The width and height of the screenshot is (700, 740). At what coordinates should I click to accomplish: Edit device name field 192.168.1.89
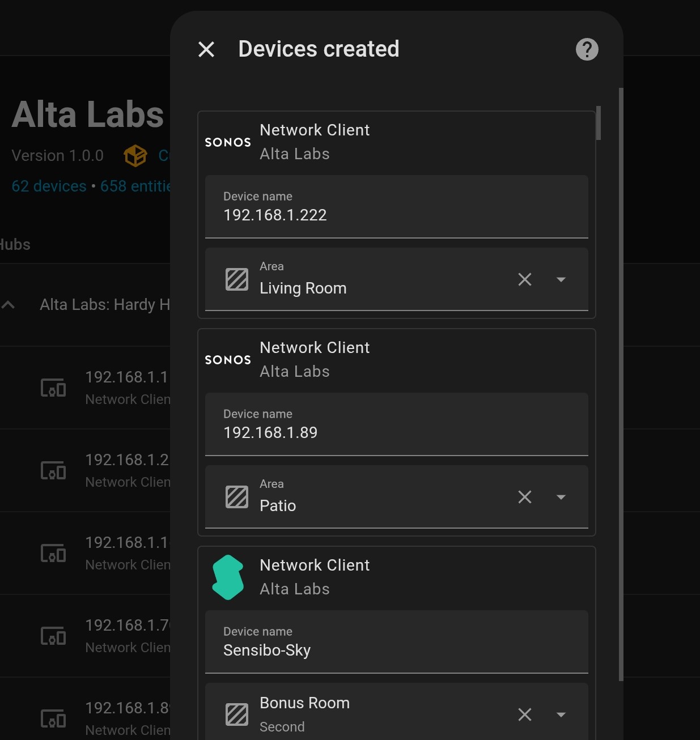click(x=396, y=432)
